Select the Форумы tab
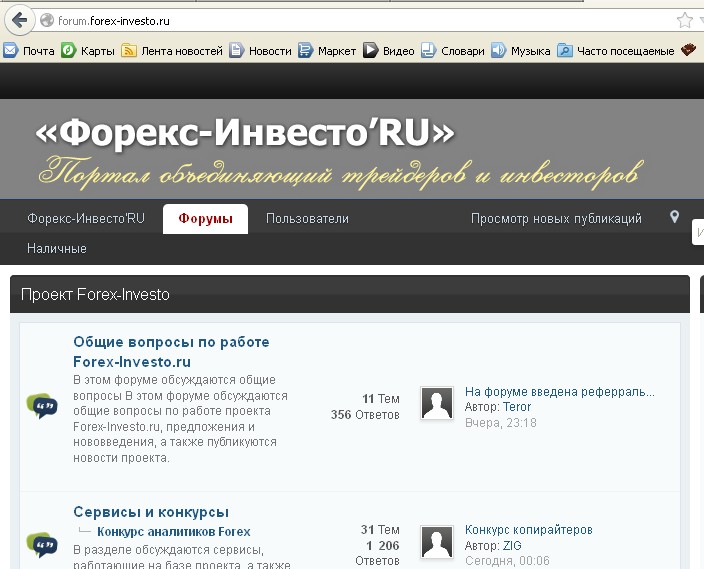This screenshot has height=569, width=704. tap(205, 219)
